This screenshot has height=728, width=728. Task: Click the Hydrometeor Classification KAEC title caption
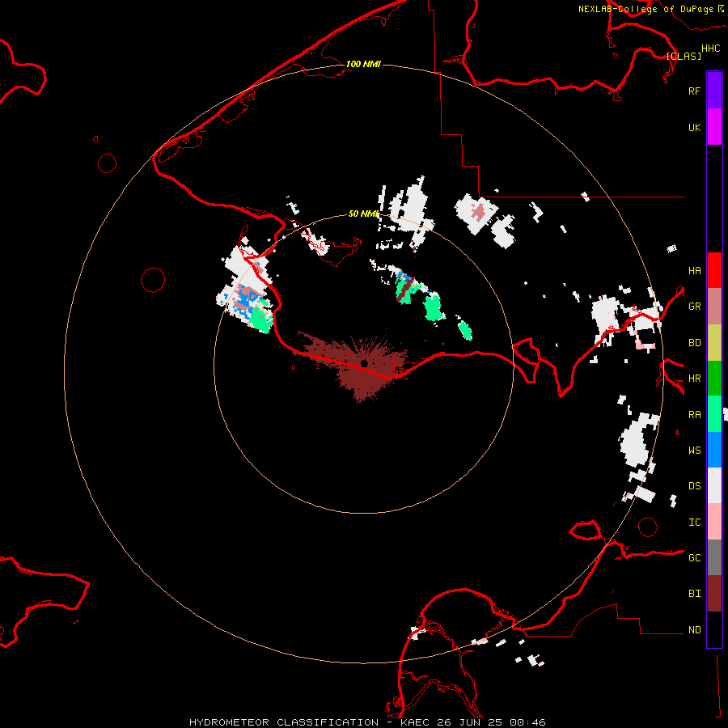point(367,722)
